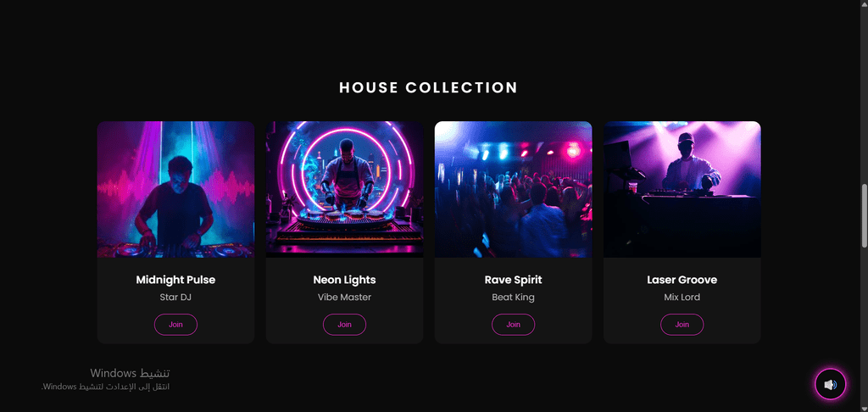Viewport: 868px width, 412px height.
Task: Click the Mix Lord subtitle
Action: tap(682, 298)
